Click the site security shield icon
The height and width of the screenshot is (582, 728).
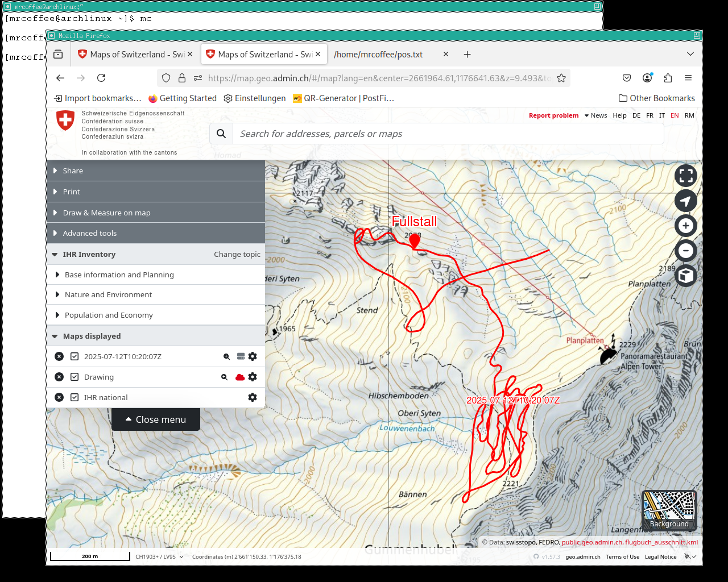coord(166,78)
